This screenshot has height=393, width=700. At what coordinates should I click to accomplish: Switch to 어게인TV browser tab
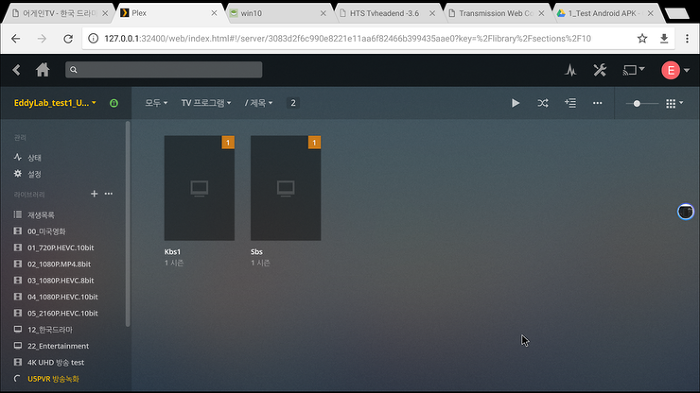(x=58, y=13)
